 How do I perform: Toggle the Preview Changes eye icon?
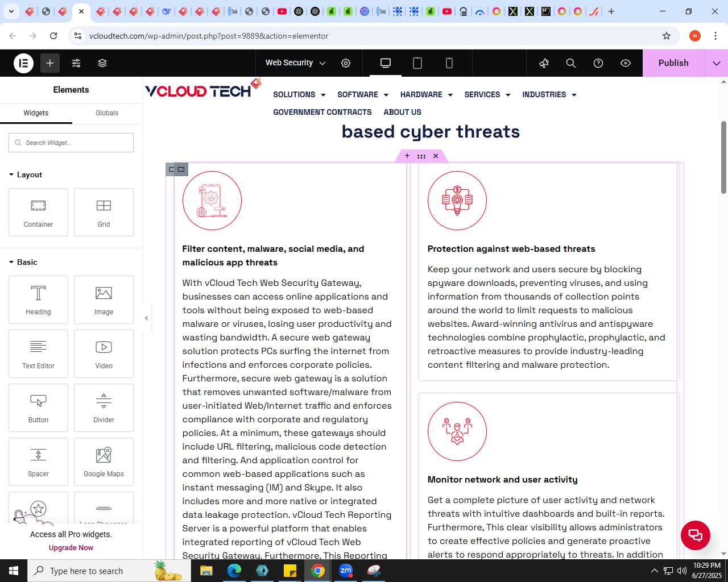pos(626,63)
